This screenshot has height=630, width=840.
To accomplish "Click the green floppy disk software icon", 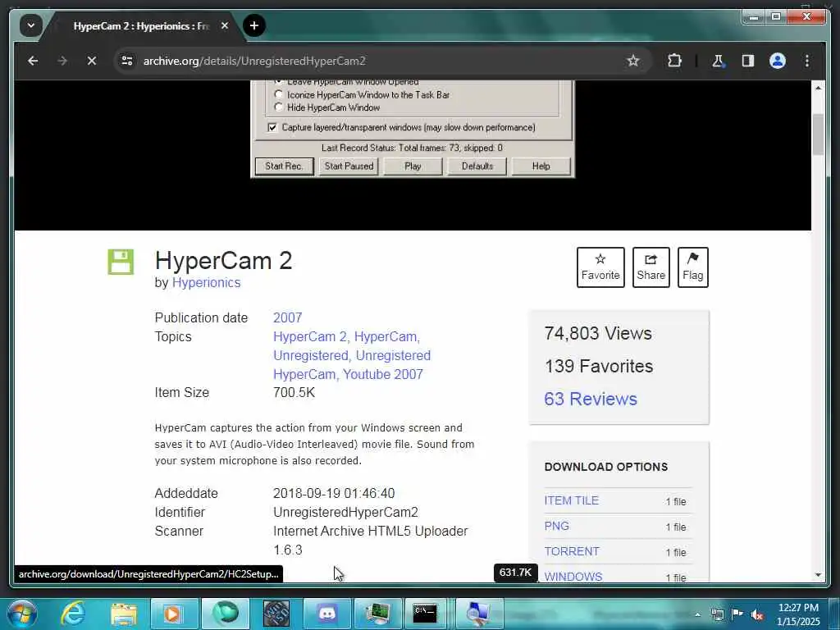I will pyautogui.click(x=121, y=262).
